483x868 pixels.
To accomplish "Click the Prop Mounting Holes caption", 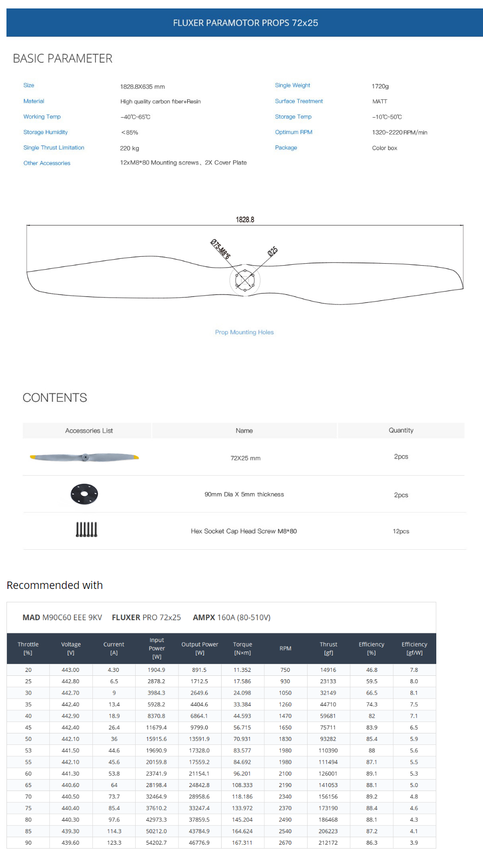I will click(244, 332).
